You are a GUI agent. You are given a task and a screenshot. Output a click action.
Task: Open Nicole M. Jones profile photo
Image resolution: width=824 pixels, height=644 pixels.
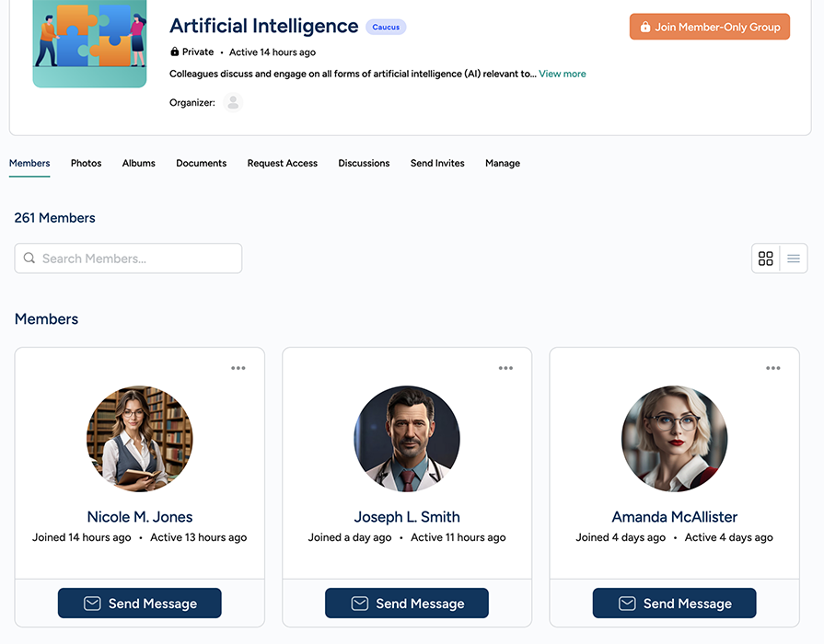140,438
